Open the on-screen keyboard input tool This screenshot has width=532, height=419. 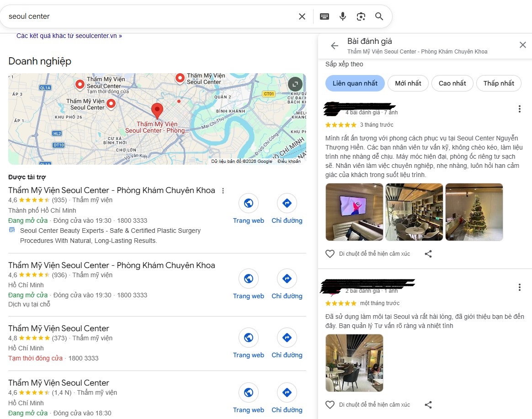325,16
